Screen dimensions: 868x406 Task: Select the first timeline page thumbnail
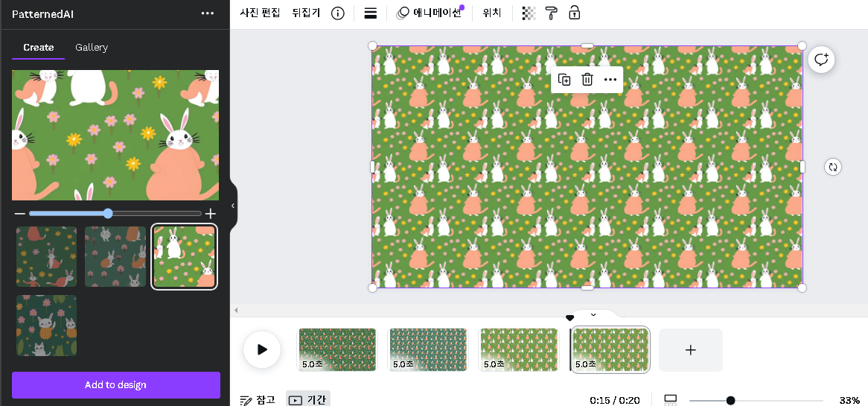pos(337,349)
